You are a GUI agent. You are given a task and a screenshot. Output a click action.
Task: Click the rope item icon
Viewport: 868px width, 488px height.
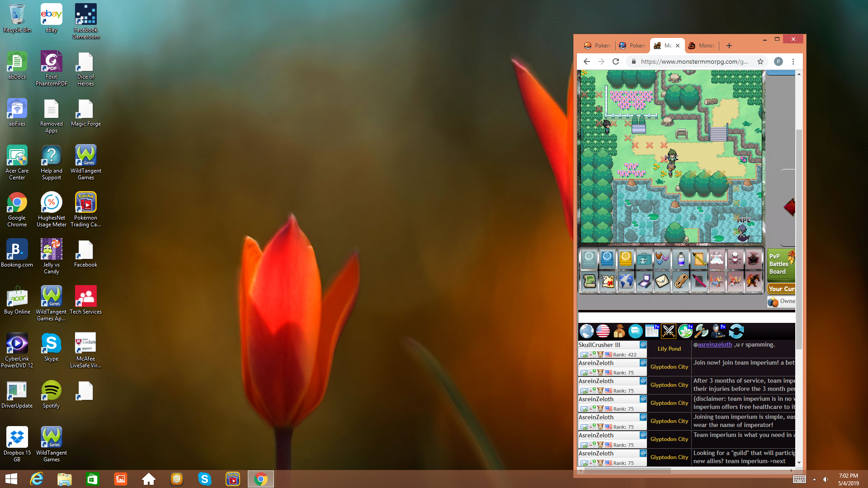[680, 281]
